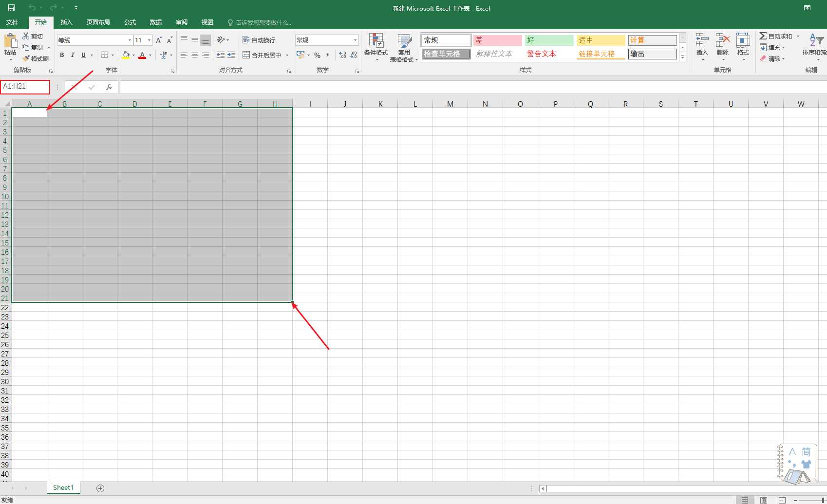
Task: Open Conditional Formatting (条件格式)
Action: point(376,47)
